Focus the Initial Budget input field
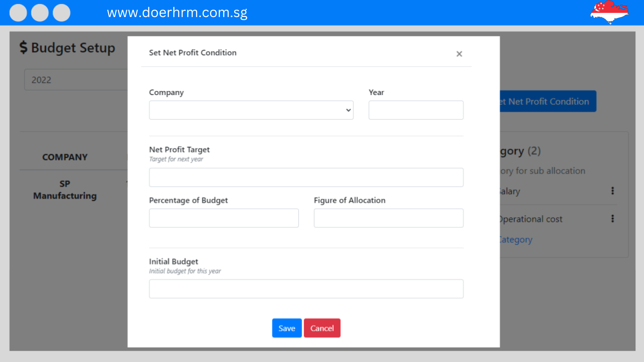 [306, 289]
